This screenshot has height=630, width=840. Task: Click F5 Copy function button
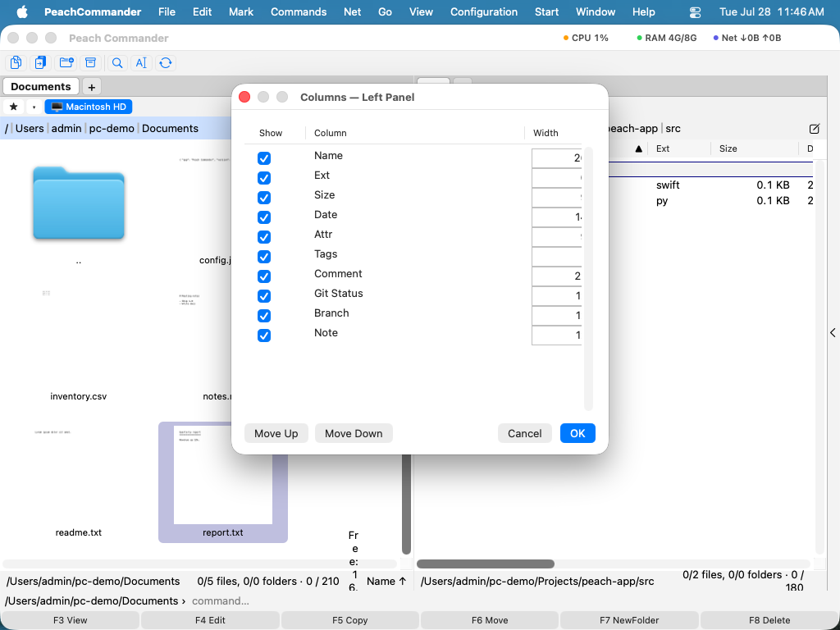349,620
